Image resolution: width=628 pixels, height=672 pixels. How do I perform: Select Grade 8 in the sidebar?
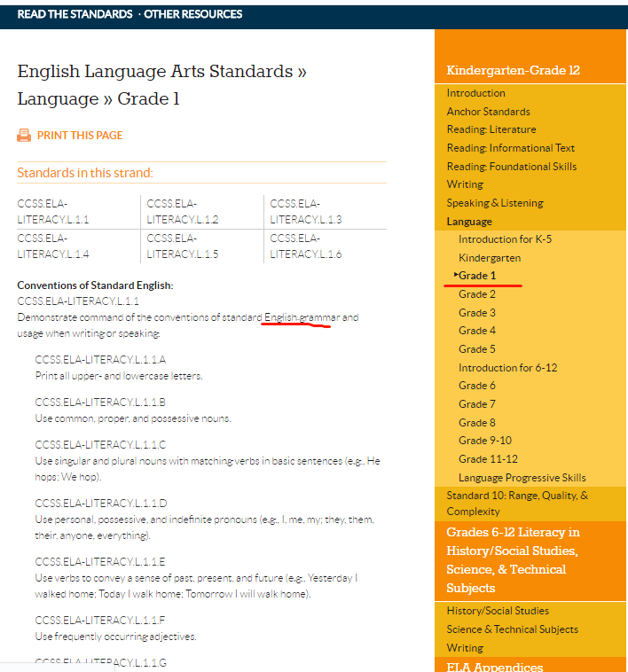[477, 423]
